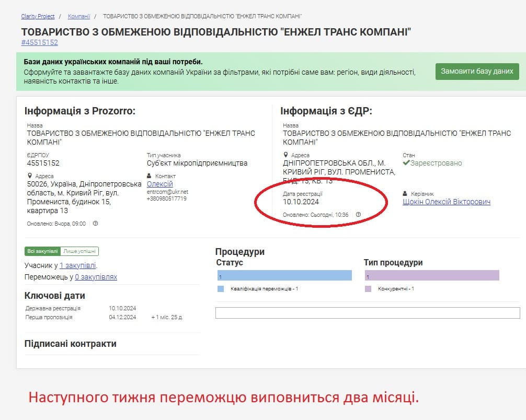Image resolution: width=526 pixels, height=420 pixels.
Task: Click the blue 'Кваліфікація переможців' status bar
Action: pos(284,276)
